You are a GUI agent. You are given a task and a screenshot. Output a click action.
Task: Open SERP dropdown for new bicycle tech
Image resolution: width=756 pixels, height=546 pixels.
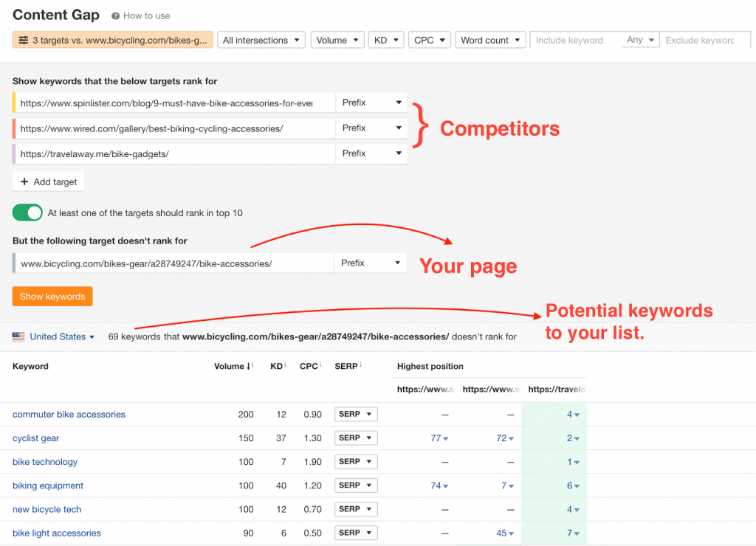(356, 509)
